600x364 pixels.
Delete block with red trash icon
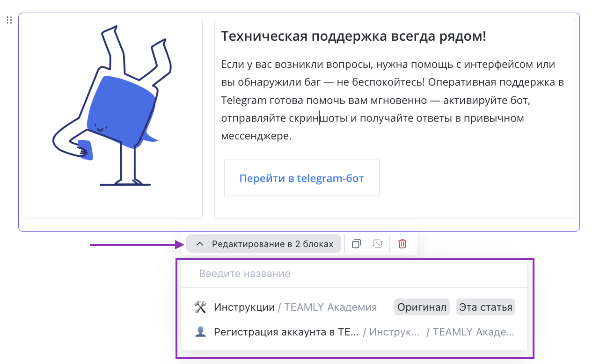(402, 244)
